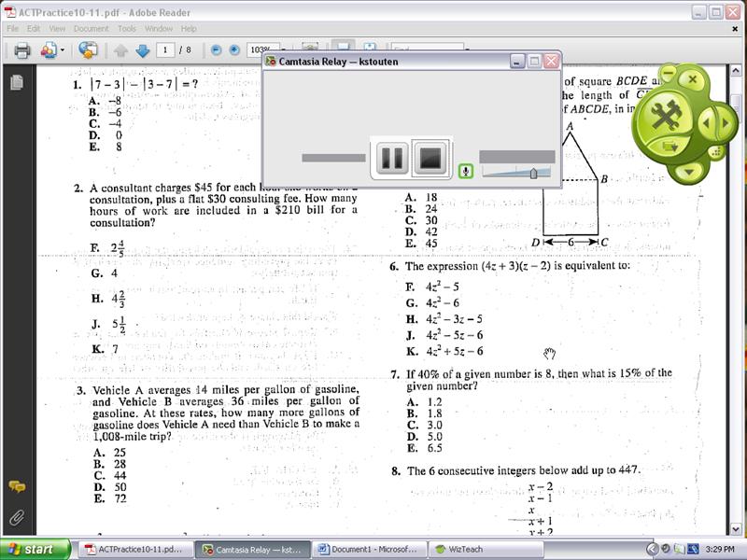The height and width of the screenshot is (560, 747).
Task: Click the Windows start button
Action: [35, 549]
